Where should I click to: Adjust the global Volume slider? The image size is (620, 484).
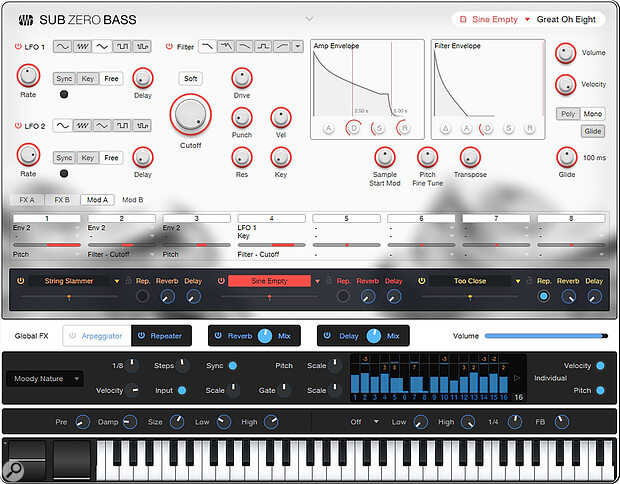[546, 336]
